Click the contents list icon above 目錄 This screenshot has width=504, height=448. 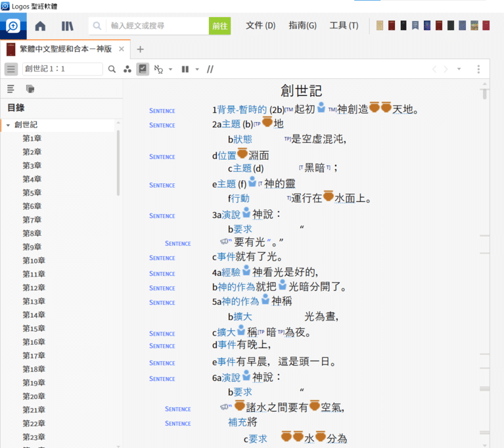pyautogui.click(x=11, y=89)
